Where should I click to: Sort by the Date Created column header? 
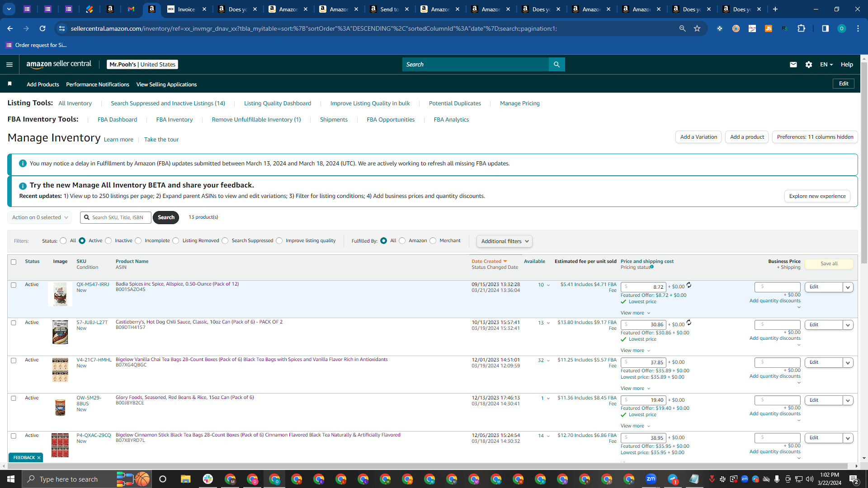[x=489, y=261]
